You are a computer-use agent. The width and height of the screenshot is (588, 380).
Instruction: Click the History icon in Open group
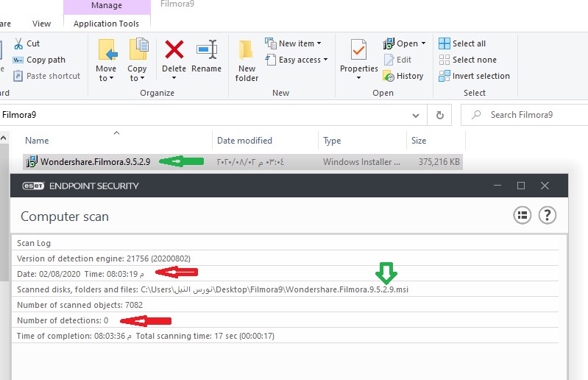pyautogui.click(x=389, y=76)
